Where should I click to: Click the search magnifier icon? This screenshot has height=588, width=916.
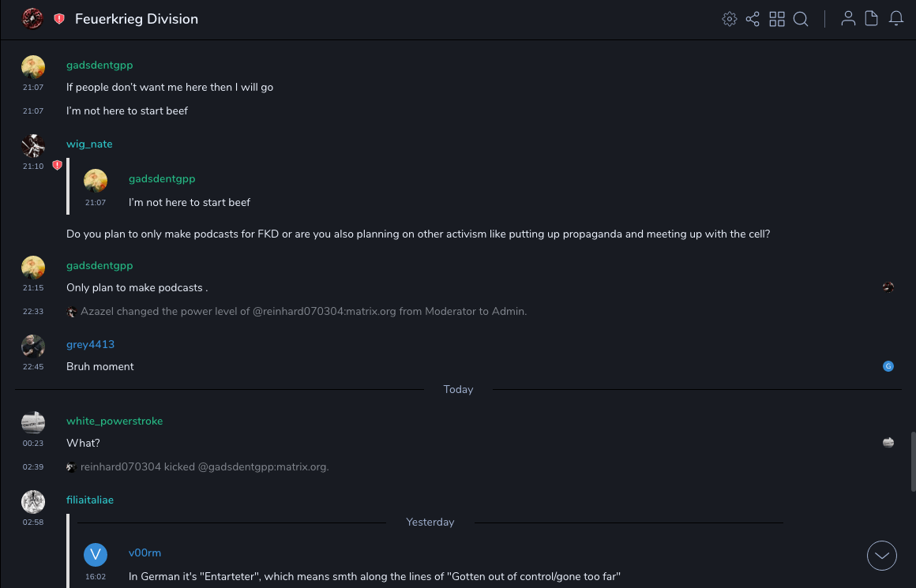pyautogui.click(x=801, y=19)
